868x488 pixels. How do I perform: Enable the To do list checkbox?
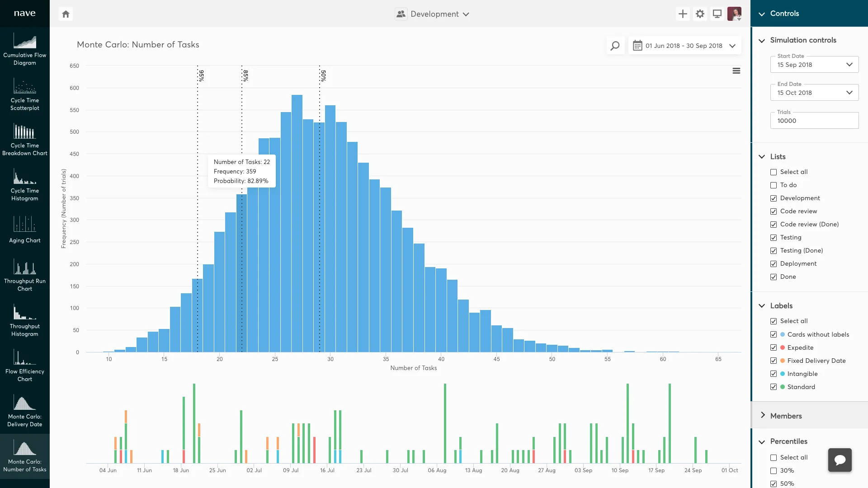point(774,185)
